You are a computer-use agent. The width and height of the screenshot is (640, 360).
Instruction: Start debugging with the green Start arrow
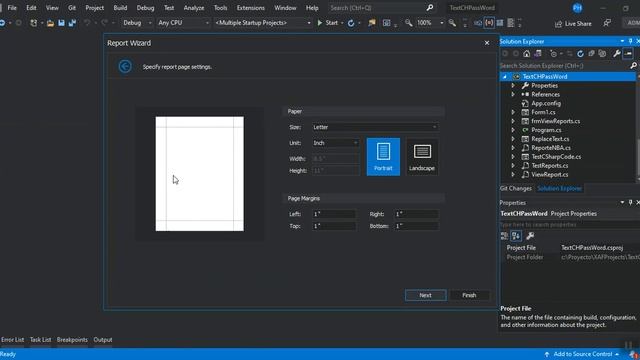(320, 23)
